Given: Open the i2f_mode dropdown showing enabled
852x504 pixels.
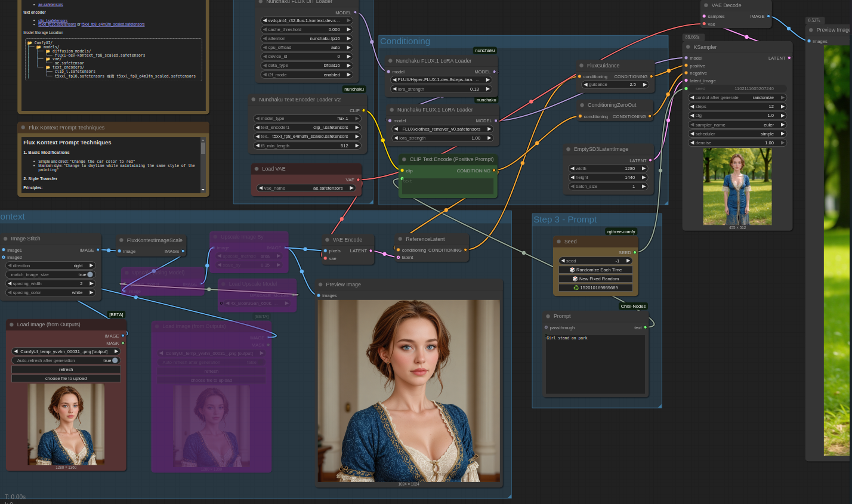Looking at the screenshot, I should (x=307, y=75).
